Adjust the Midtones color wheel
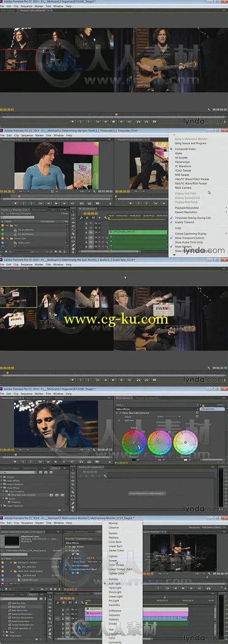 tap(160, 442)
